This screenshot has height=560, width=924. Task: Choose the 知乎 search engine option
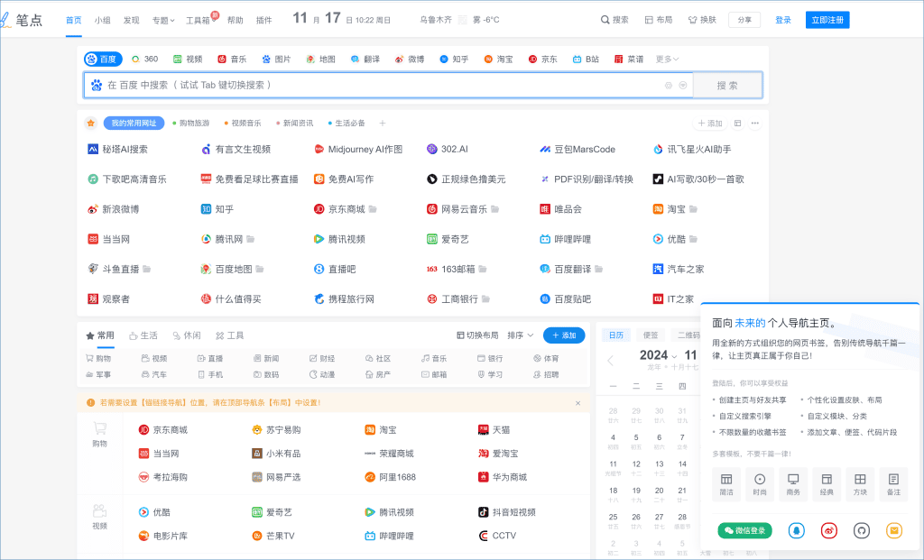tap(454, 60)
